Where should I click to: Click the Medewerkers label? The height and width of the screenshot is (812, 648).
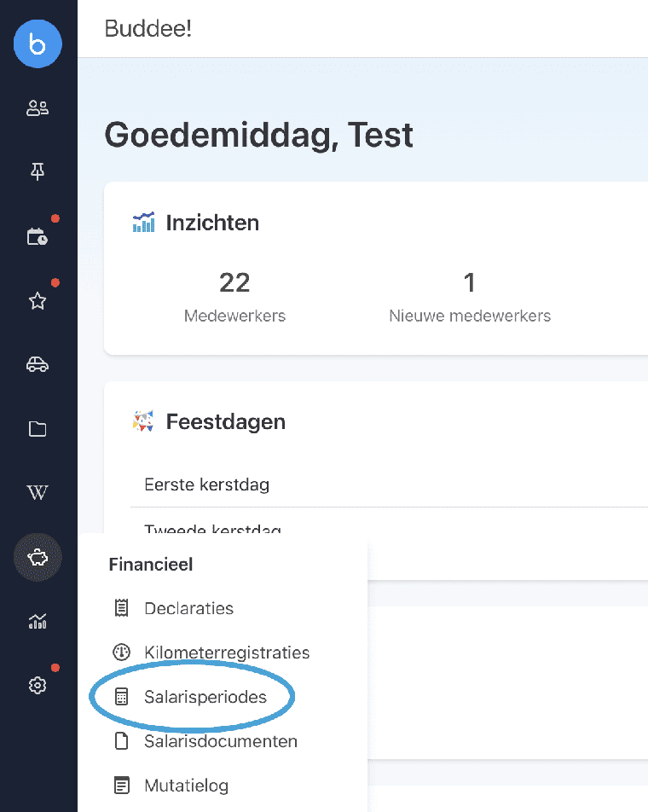pos(234,316)
